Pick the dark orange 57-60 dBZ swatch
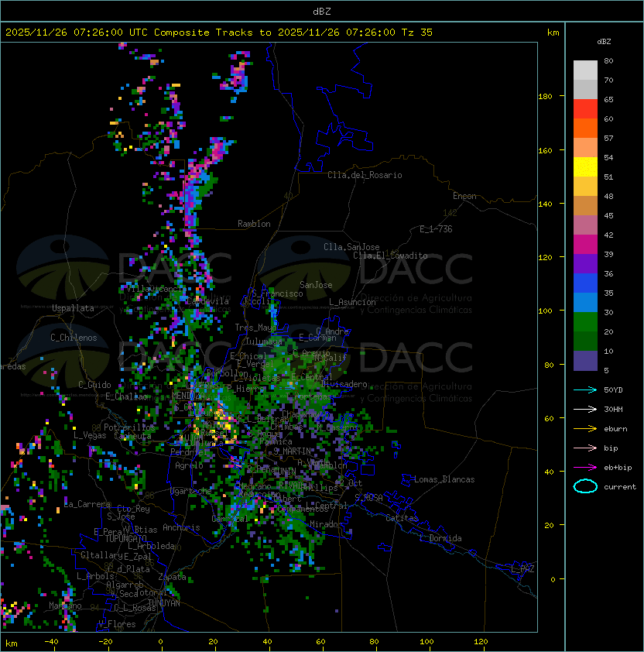Viewport: 644px width, 652px height. pos(585,129)
